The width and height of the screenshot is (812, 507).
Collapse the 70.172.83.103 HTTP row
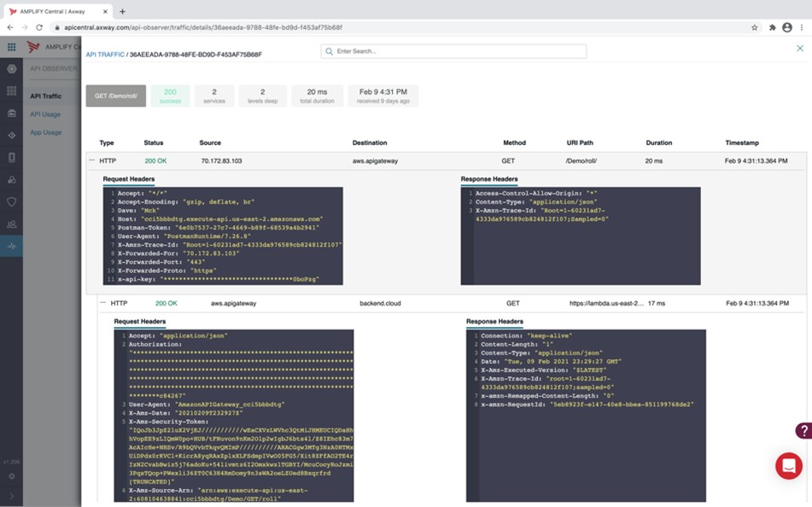point(91,160)
